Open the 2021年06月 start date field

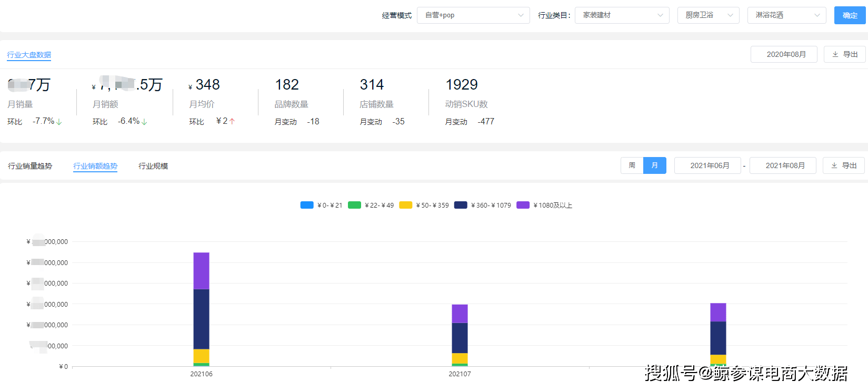click(707, 165)
